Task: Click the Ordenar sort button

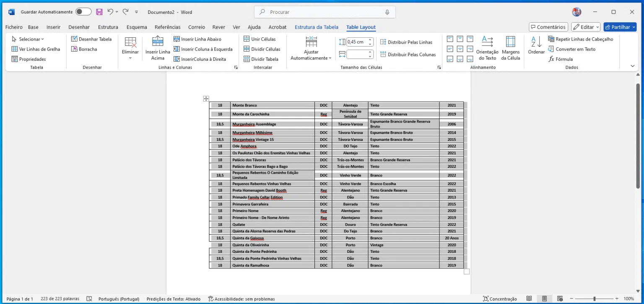Action: (536, 45)
